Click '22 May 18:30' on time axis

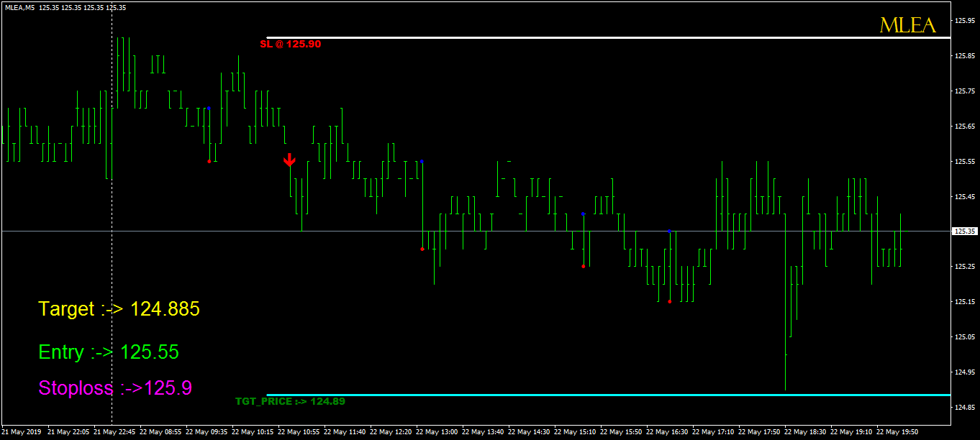coord(805,432)
